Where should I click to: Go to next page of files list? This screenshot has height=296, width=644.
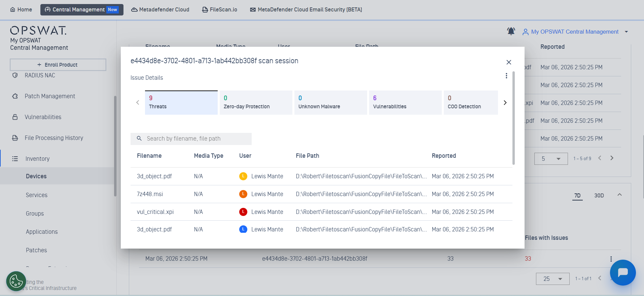point(612,158)
